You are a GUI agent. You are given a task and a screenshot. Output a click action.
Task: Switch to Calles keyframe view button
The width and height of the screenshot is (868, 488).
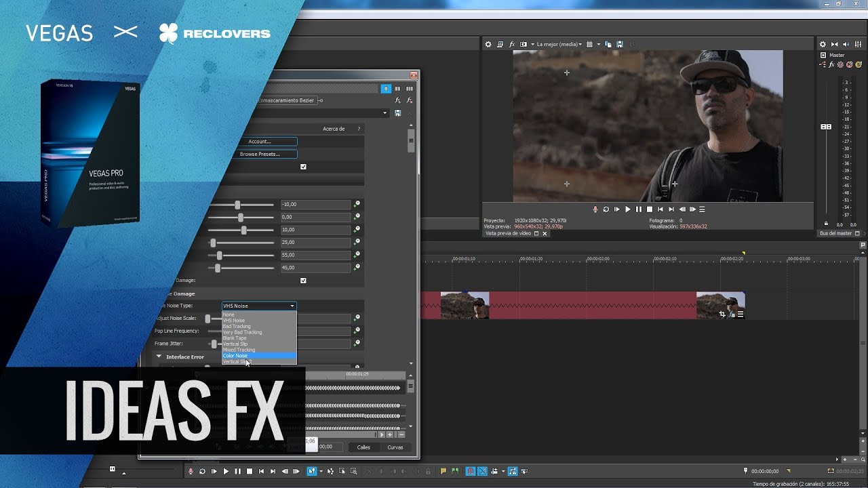pos(363,447)
